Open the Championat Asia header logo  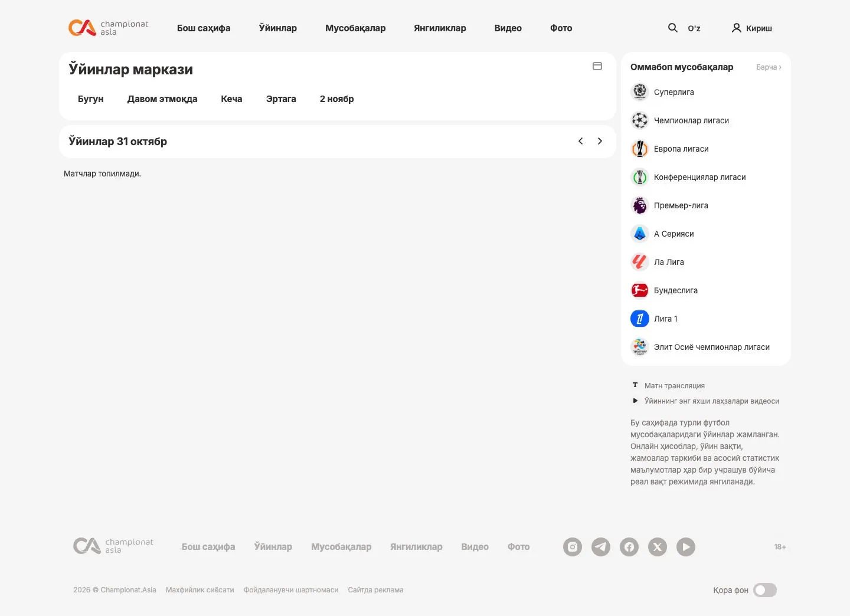pos(108,28)
